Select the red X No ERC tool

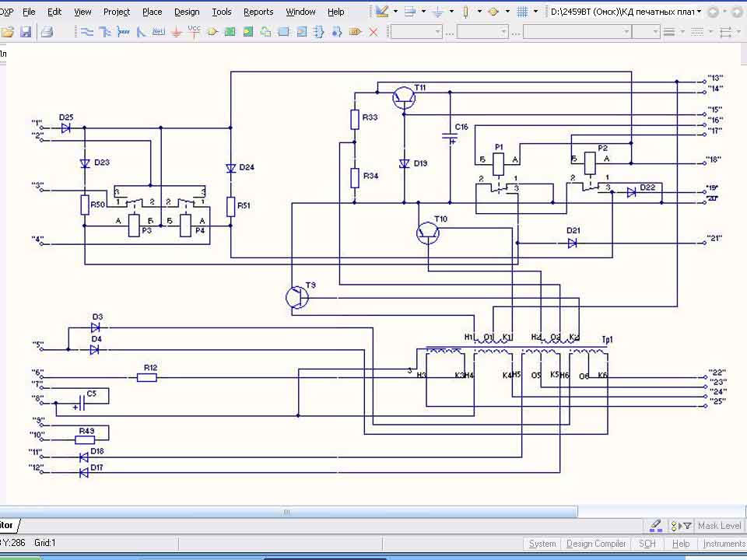[373, 32]
